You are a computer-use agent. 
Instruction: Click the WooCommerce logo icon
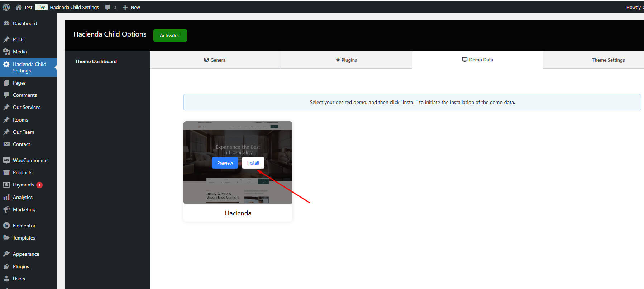pos(6,160)
